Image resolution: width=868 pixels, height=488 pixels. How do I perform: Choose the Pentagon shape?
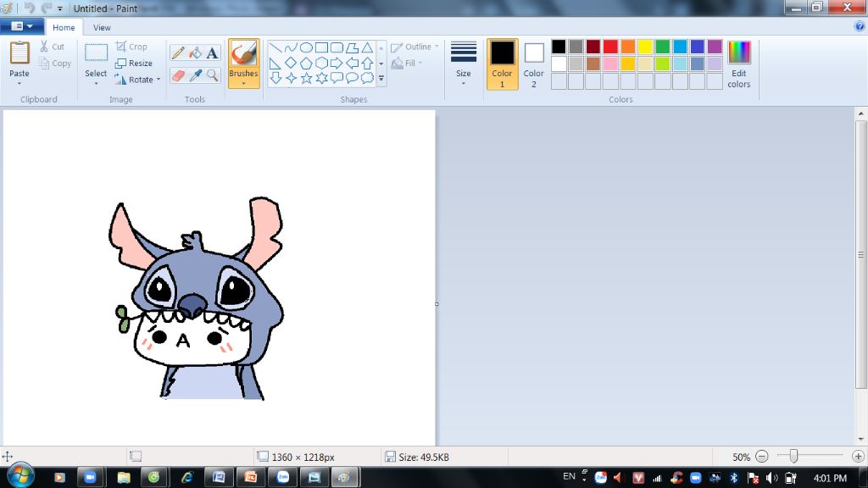coord(306,63)
